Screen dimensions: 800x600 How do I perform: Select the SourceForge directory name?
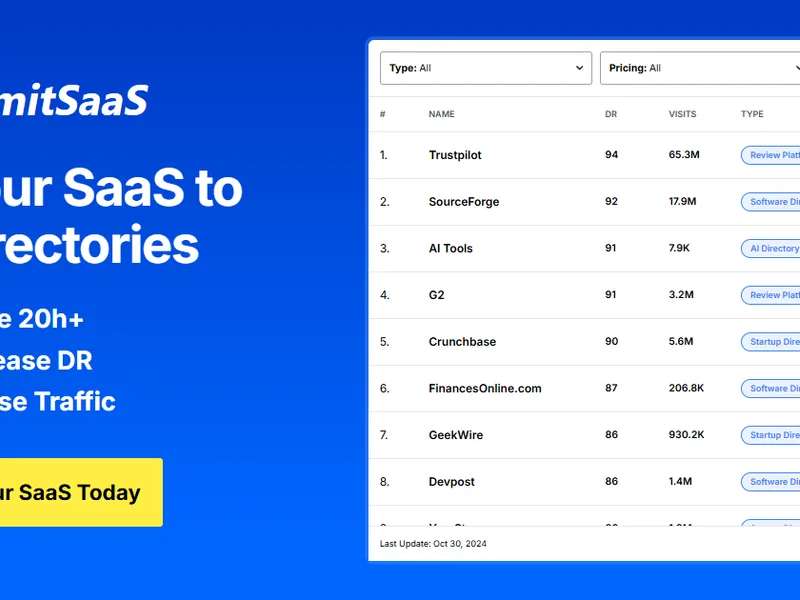pos(464,202)
